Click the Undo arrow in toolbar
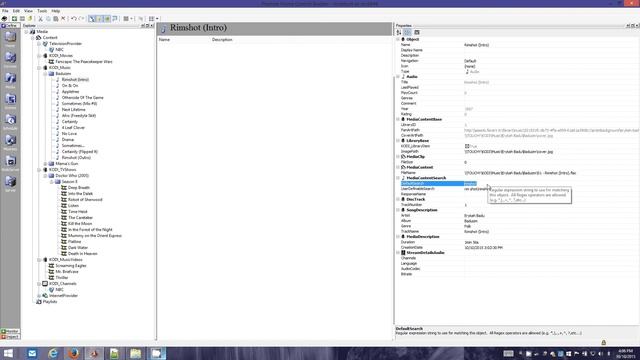This screenshot has height=360, width=640. coord(73,19)
